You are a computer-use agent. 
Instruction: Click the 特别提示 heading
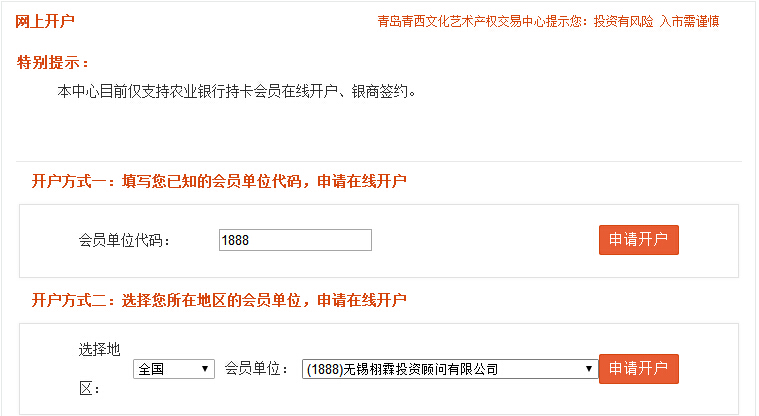(x=53, y=63)
